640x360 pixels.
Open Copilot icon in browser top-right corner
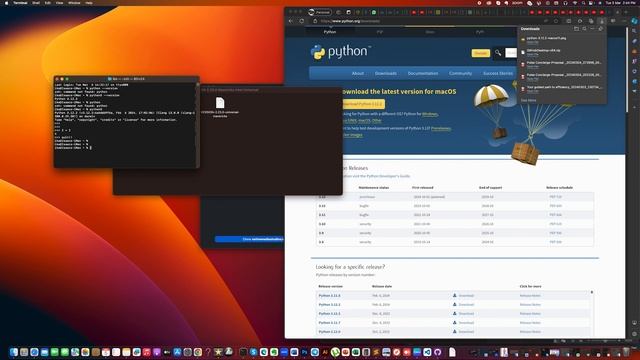click(x=634, y=21)
